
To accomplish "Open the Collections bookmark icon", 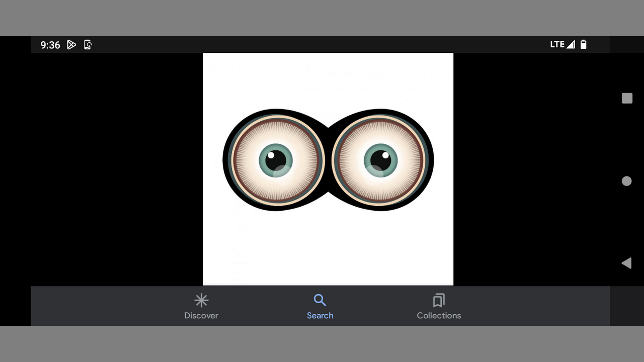I will (x=439, y=301).
